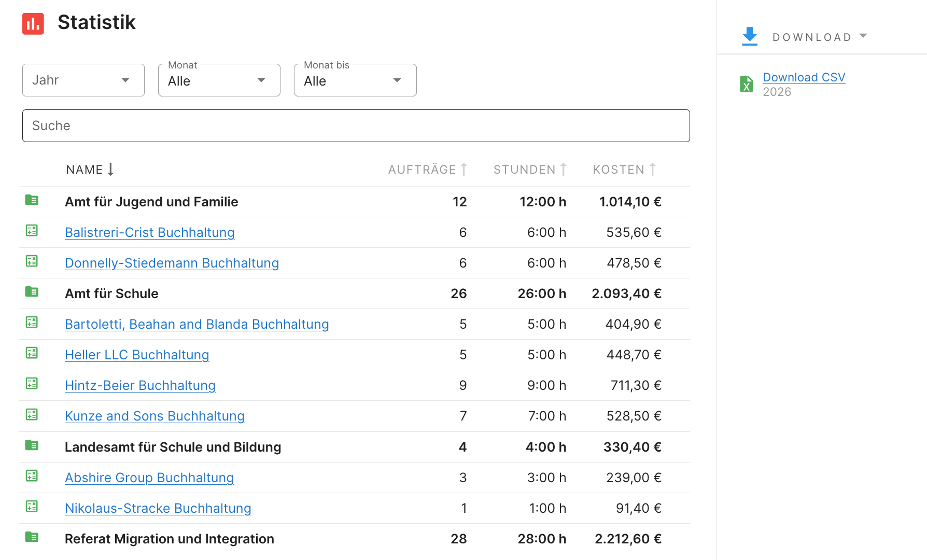The image size is (927, 560).
Task: Click the 2.212,60 € cost cell
Action: pos(628,539)
